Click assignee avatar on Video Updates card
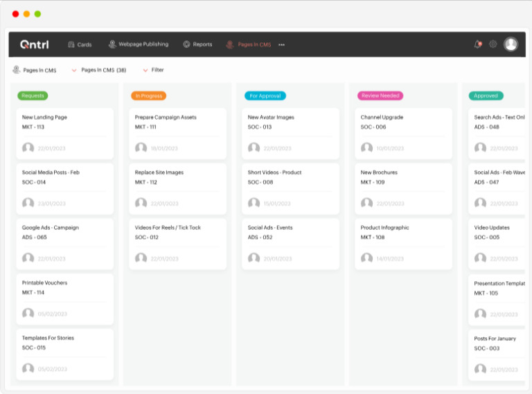Viewport: 532px width, 394px height. click(481, 258)
